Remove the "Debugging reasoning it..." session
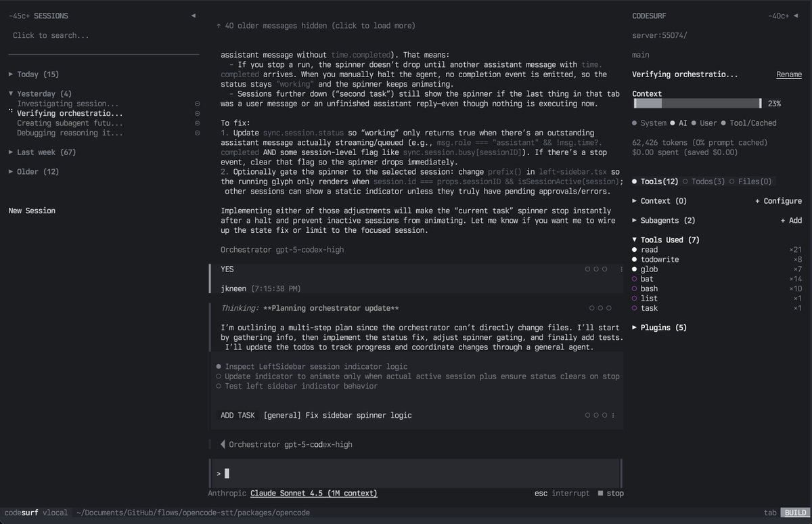 pos(197,133)
